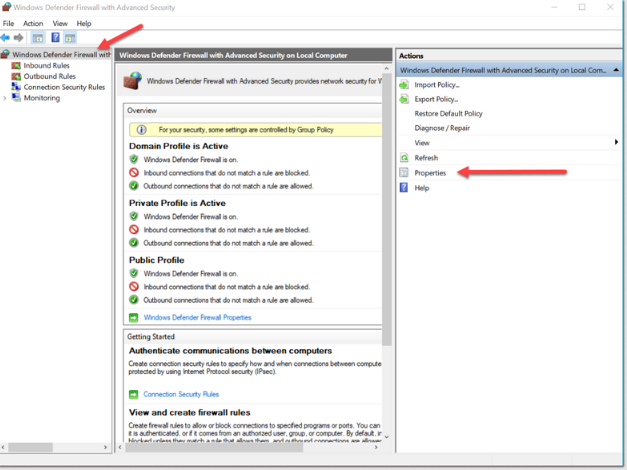Click the 'Overview' section header

[142, 111]
